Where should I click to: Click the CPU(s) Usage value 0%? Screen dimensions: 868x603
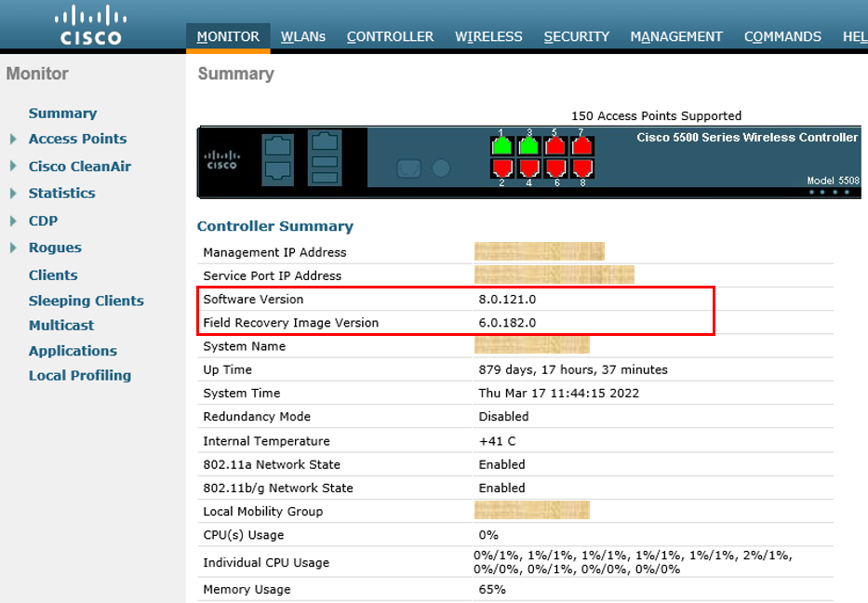coord(488,535)
